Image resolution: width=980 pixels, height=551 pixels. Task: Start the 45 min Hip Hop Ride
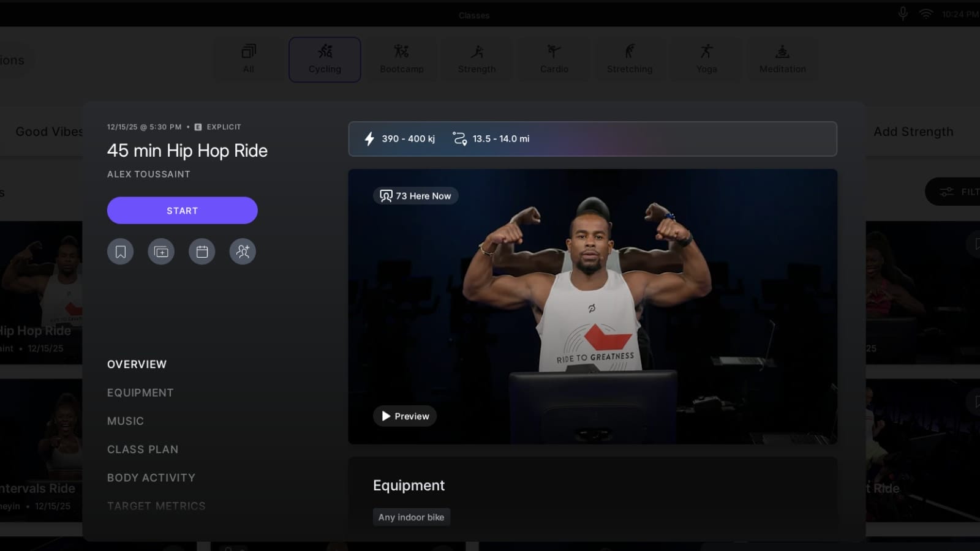[x=182, y=211]
